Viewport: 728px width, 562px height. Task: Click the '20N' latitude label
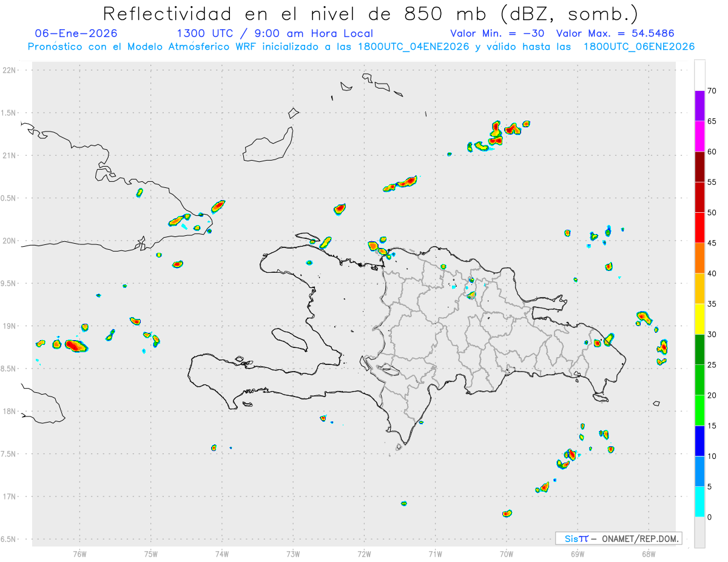[x=9, y=241]
